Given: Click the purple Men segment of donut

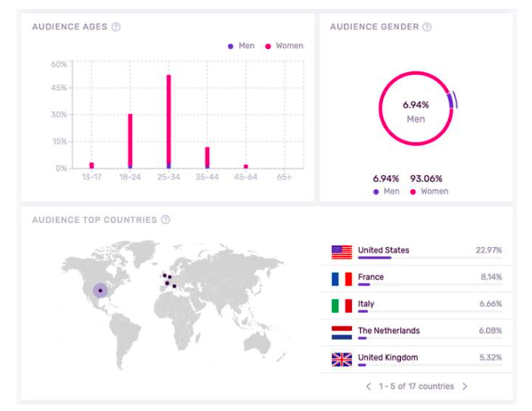Looking at the screenshot, I should pyautogui.click(x=452, y=100).
